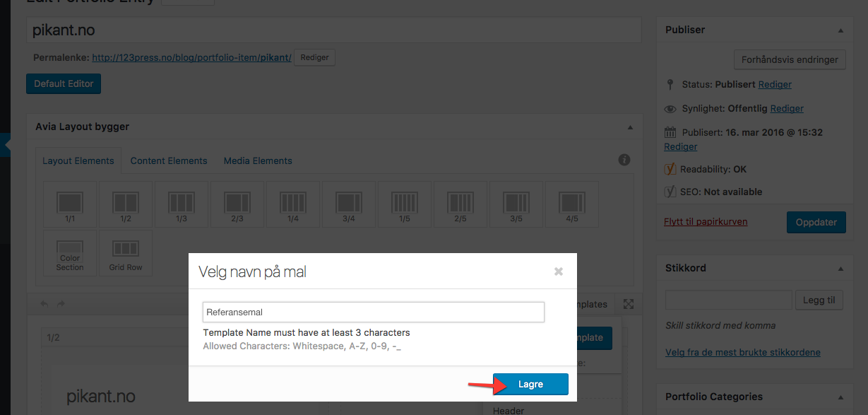The height and width of the screenshot is (415, 868).
Task: Collapse the Publiser panel
Action: point(840,30)
